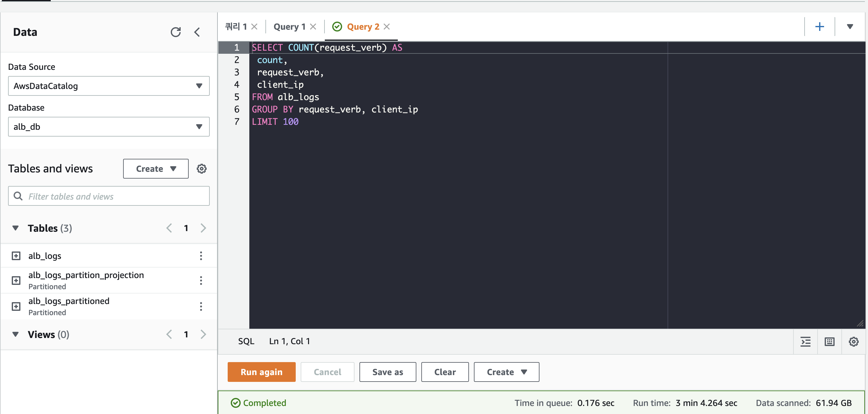The width and height of the screenshot is (868, 414).
Task: Open editor preferences gear icon
Action: 853,342
